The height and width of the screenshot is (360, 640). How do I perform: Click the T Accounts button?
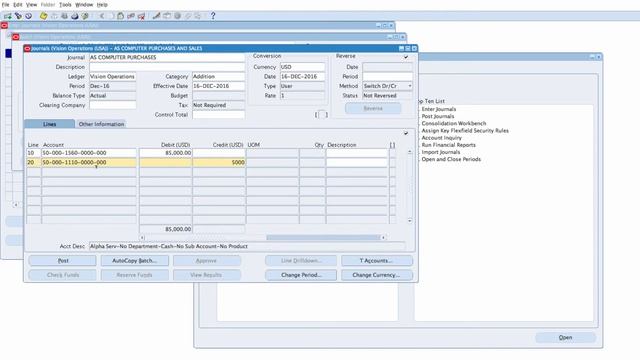[x=376, y=260]
